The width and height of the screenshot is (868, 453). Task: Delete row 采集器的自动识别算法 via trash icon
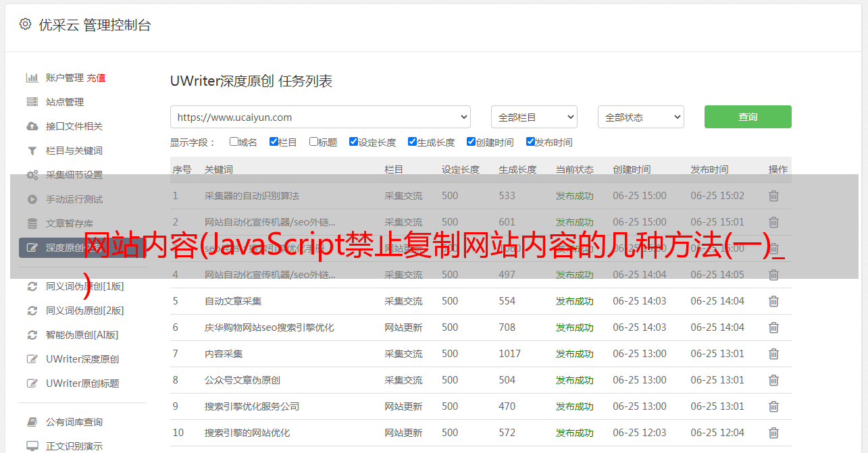point(774,196)
